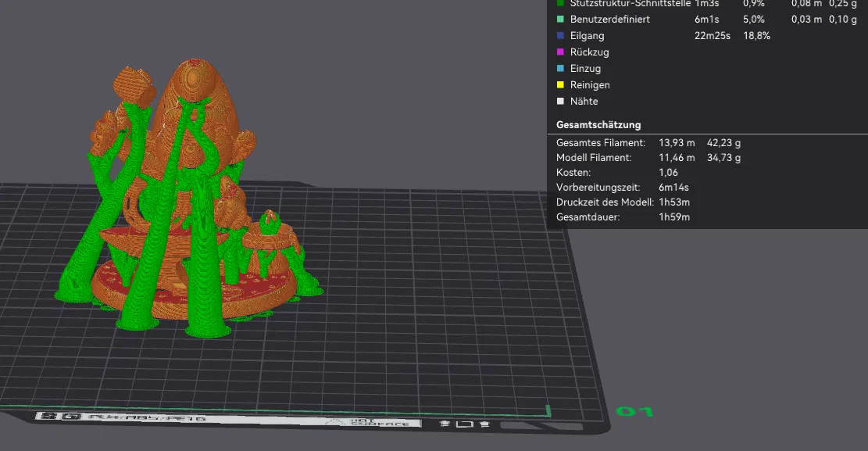Viewport: 868px width, 451px height.
Task: Click the Modell Filament label
Action: click(x=594, y=158)
